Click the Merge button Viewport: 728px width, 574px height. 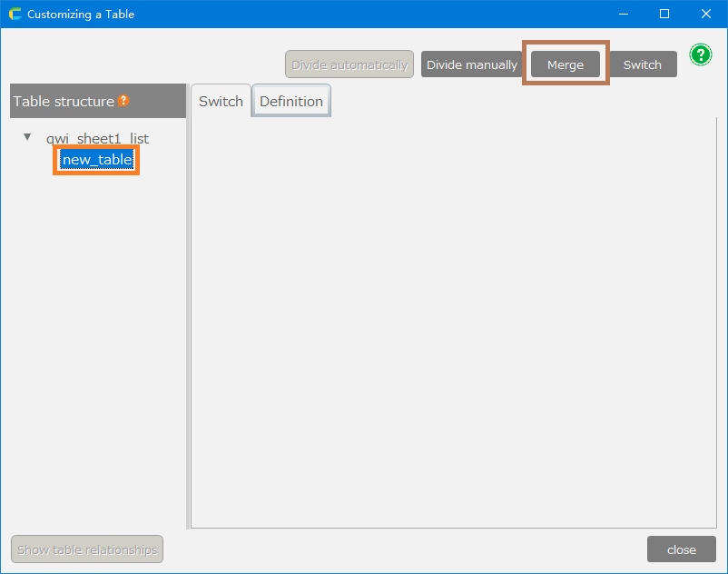click(565, 64)
